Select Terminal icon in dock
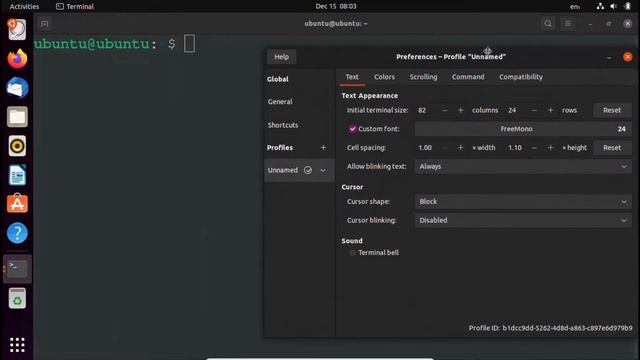 point(17,269)
